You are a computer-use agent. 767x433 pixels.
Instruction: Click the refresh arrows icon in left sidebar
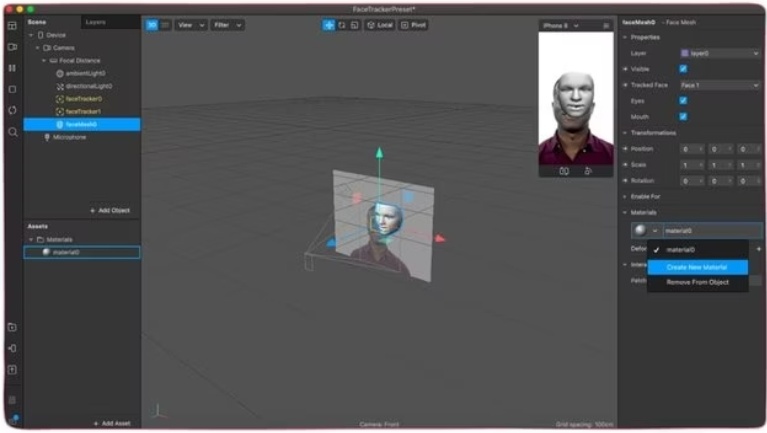[12, 110]
